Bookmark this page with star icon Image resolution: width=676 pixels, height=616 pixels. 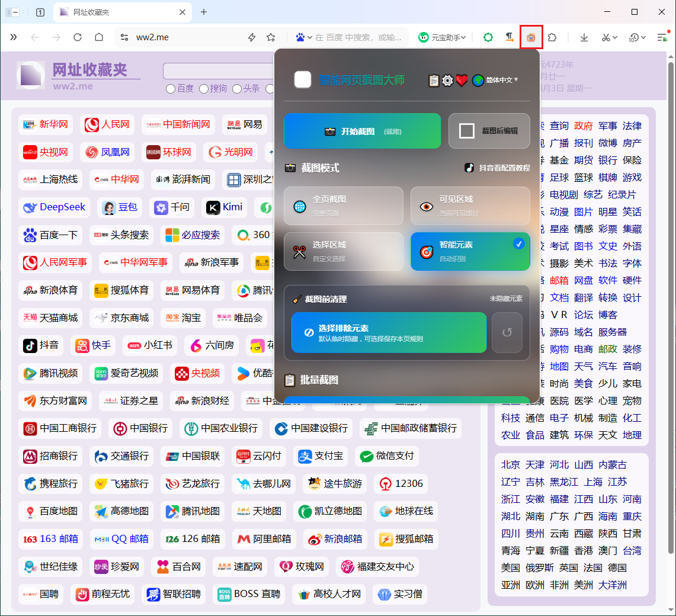coord(271,37)
